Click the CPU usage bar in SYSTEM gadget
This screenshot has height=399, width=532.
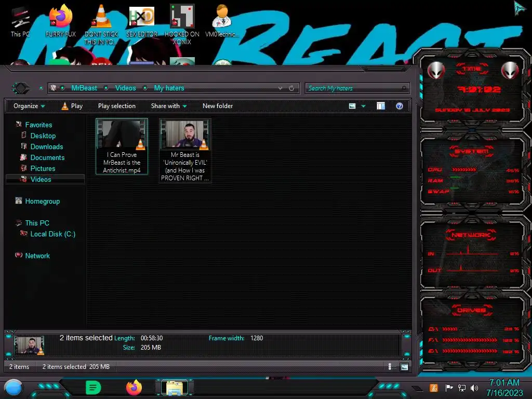point(464,169)
